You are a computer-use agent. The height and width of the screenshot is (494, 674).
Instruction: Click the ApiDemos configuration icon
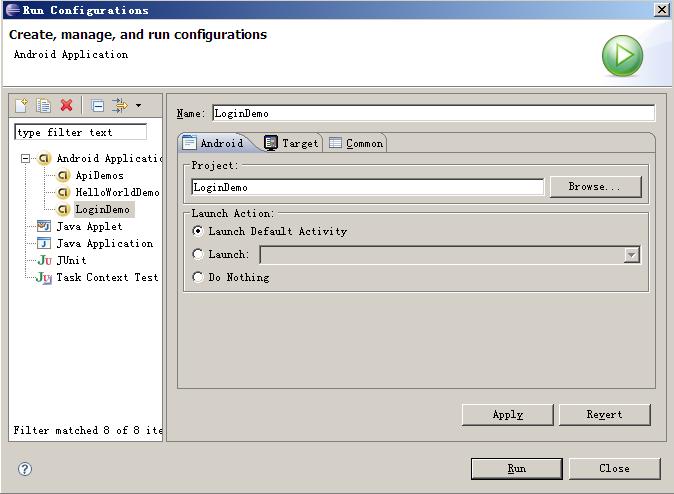63,175
